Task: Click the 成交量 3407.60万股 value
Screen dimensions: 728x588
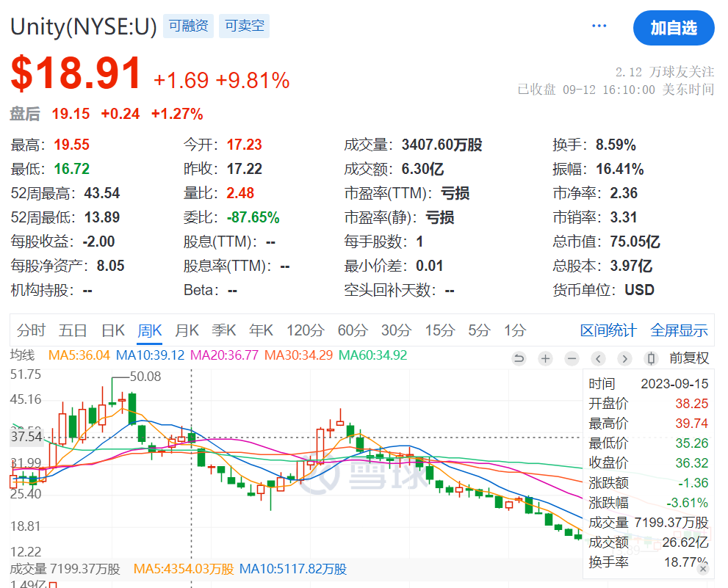Action: pyautogui.click(x=442, y=145)
